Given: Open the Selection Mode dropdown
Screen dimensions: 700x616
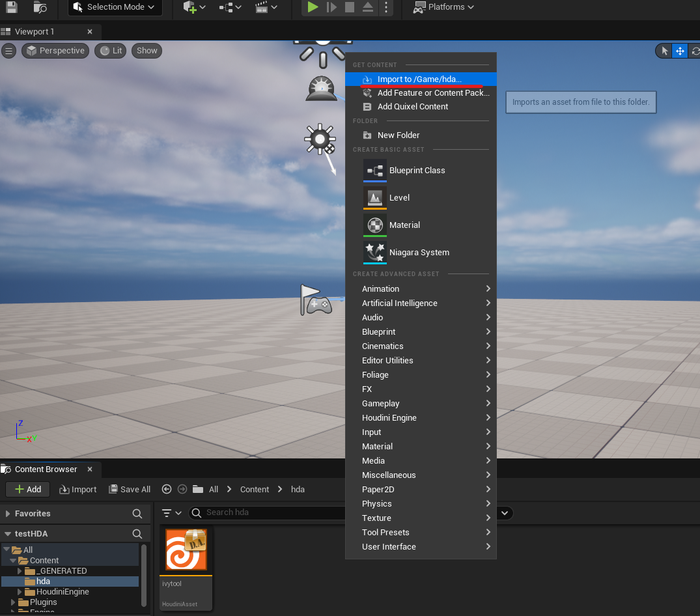Looking at the screenshot, I should click(x=115, y=7).
